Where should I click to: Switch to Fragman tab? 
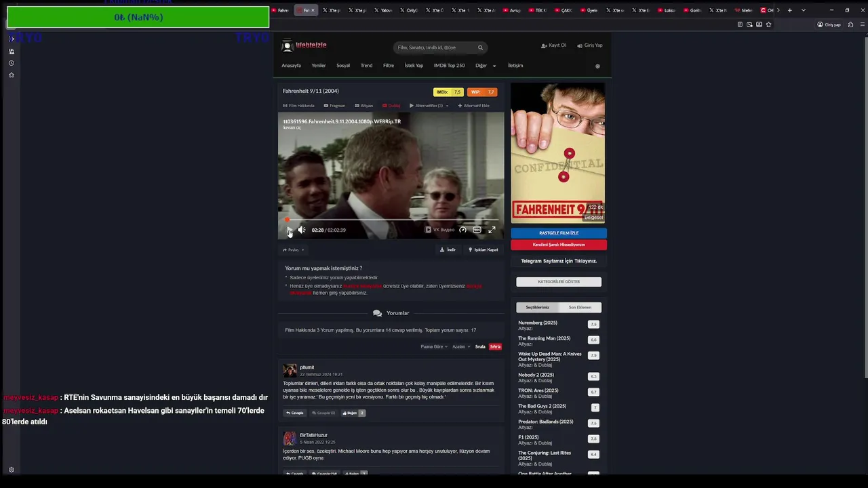[334, 106]
